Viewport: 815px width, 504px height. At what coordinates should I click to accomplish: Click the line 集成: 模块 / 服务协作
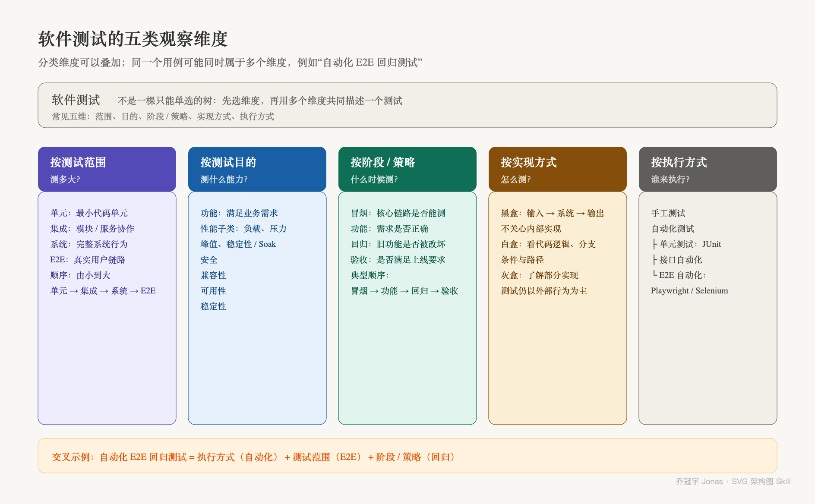click(x=92, y=229)
